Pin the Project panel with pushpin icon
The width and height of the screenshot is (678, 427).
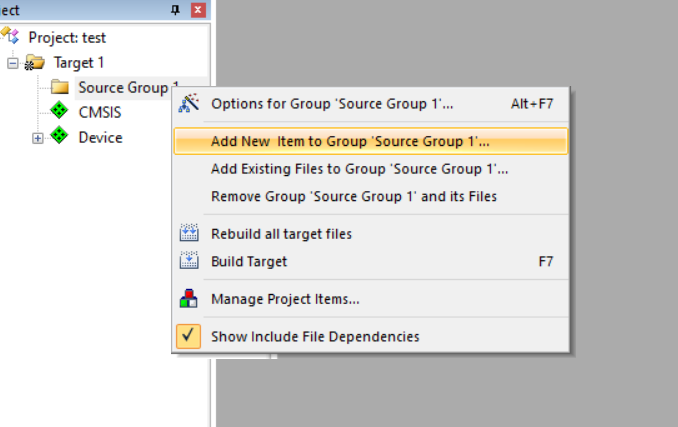coord(175,10)
